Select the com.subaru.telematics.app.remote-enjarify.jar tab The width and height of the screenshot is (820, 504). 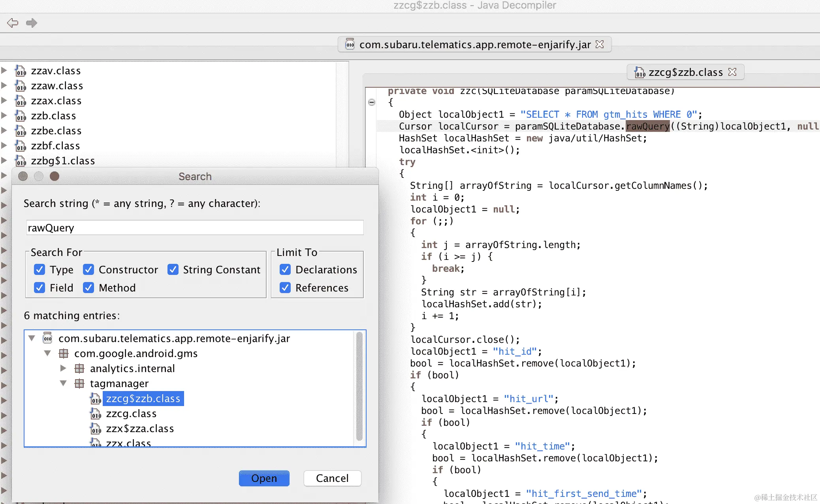click(x=474, y=45)
